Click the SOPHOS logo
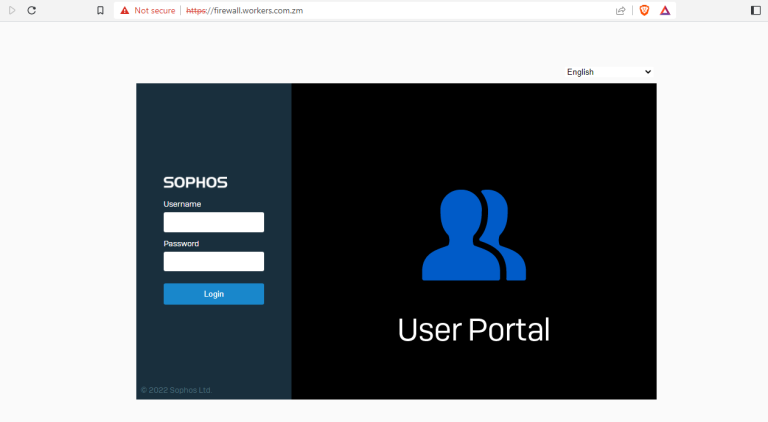This screenshot has width=768, height=422. pos(195,183)
